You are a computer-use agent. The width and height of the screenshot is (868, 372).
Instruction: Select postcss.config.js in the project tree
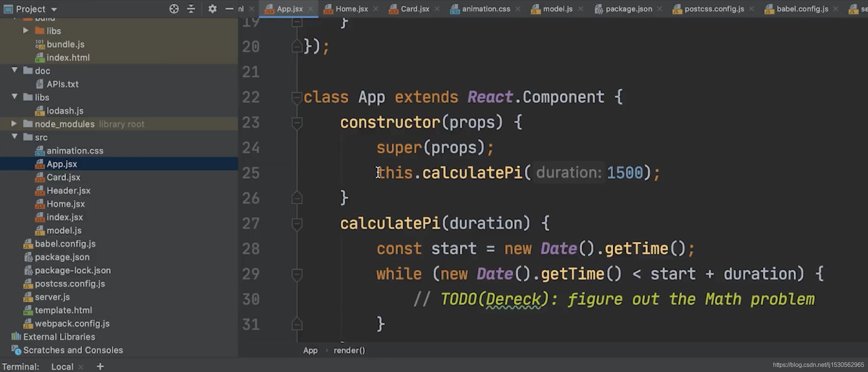pos(70,283)
